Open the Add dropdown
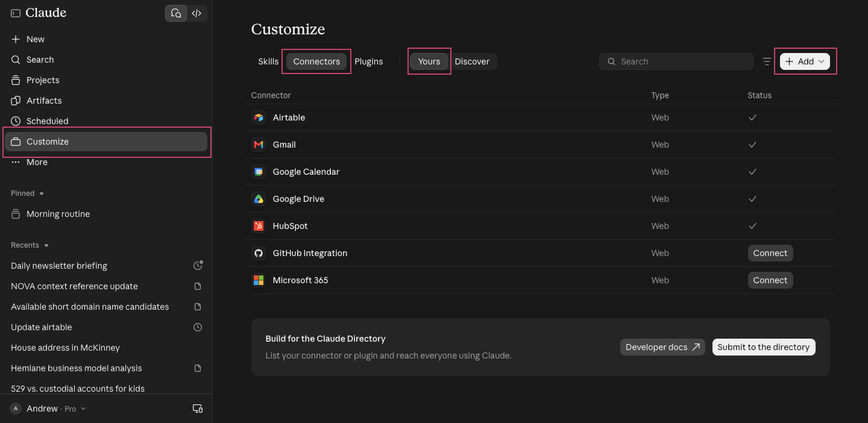This screenshot has height=423, width=868. (x=805, y=61)
